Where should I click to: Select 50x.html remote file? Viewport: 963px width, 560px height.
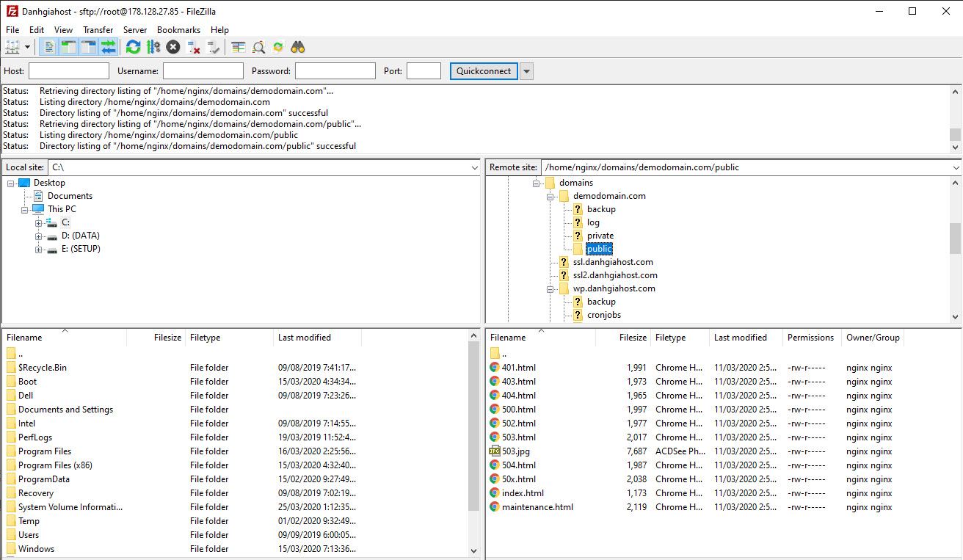point(519,479)
